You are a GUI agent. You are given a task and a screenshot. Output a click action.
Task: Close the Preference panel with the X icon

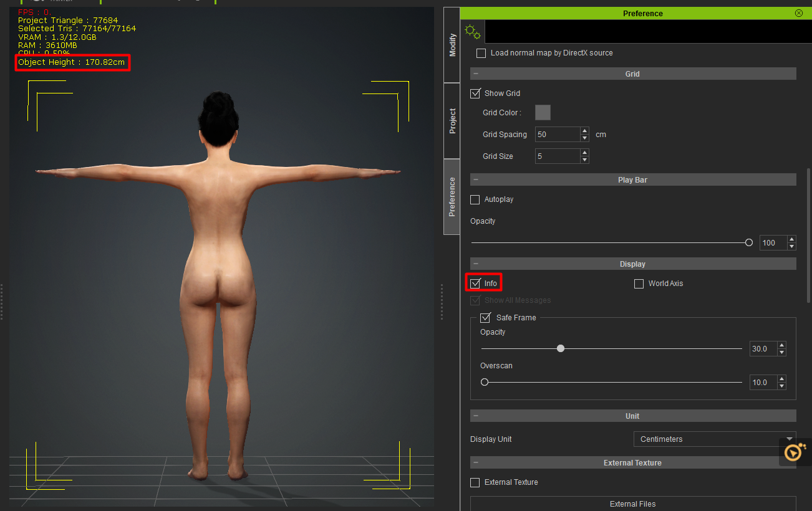pos(798,13)
